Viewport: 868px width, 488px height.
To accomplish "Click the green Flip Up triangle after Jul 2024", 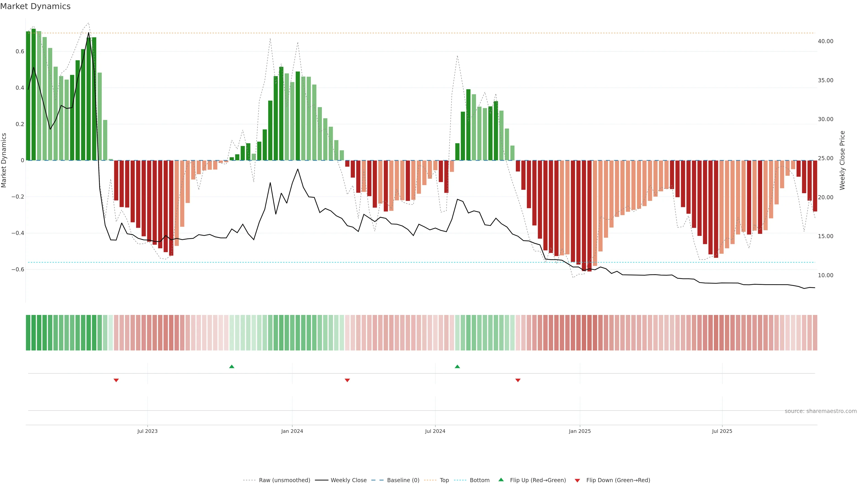I will (x=457, y=366).
